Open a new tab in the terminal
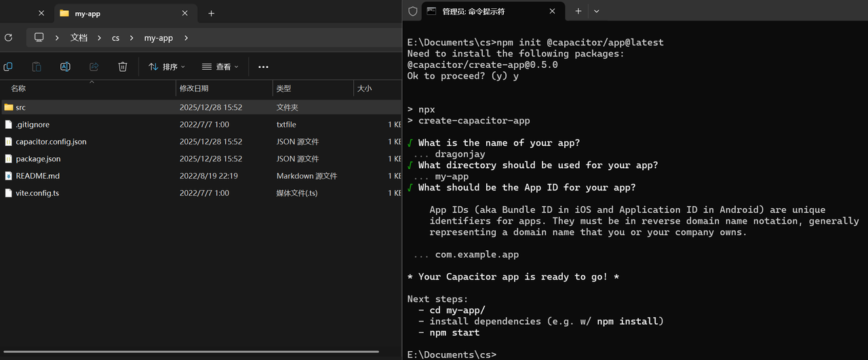Image resolution: width=868 pixels, height=360 pixels. point(578,12)
